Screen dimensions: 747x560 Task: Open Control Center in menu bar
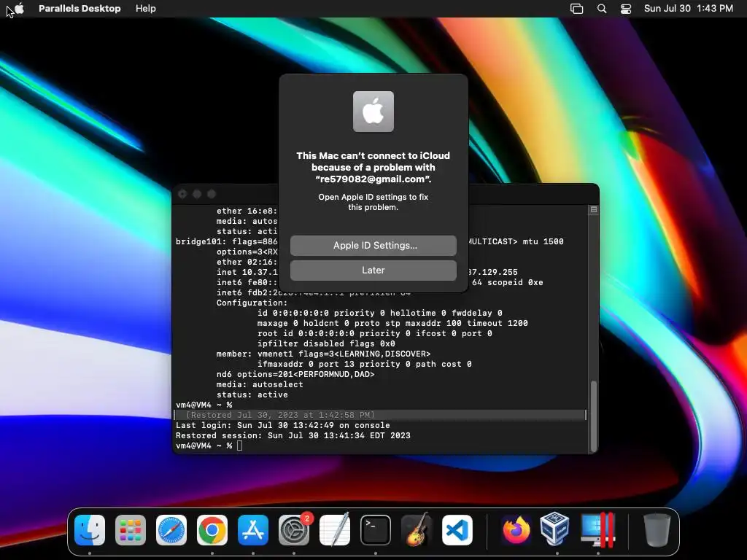click(625, 9)
